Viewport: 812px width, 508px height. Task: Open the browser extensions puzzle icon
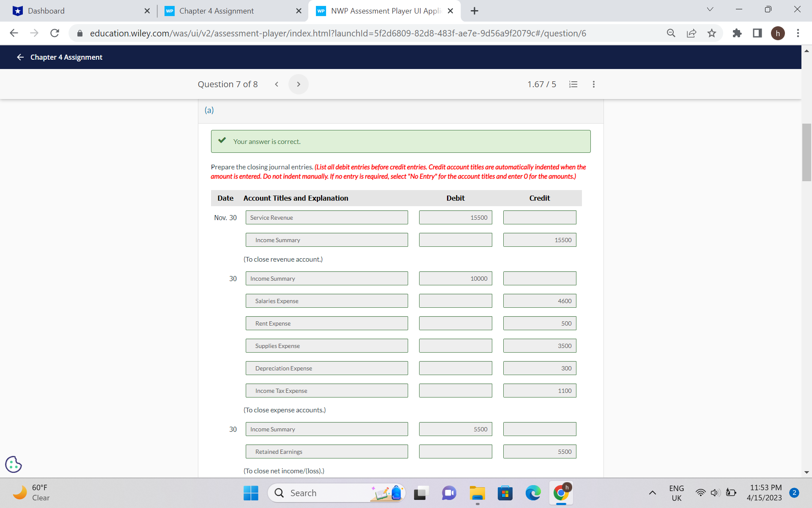(x=737, y=33)
